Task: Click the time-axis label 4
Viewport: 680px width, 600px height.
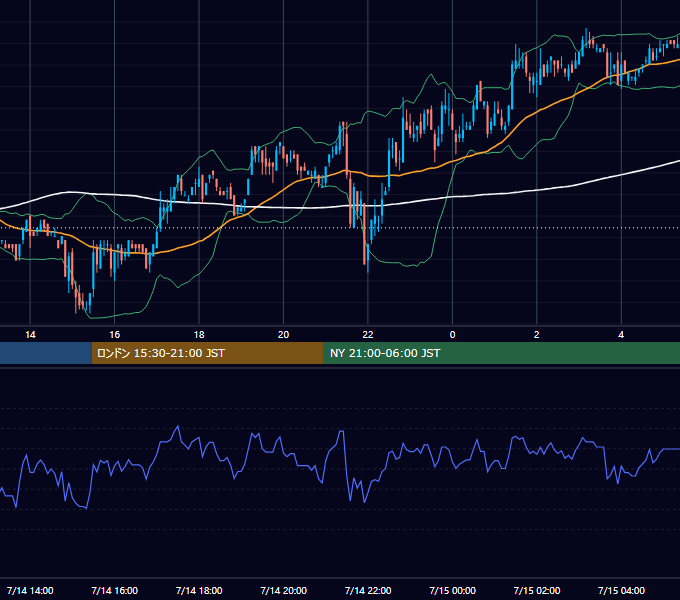Action: tap(621, 335)
